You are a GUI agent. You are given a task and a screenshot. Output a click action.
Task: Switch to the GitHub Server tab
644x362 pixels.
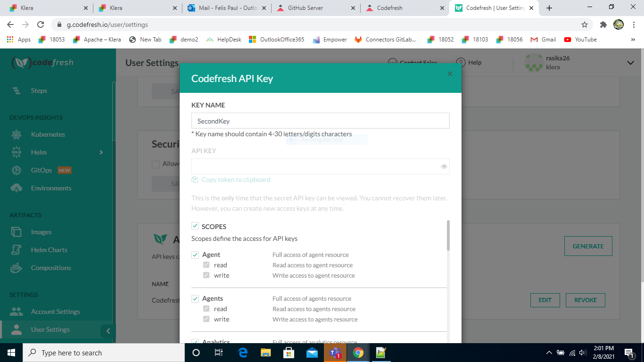316,8
